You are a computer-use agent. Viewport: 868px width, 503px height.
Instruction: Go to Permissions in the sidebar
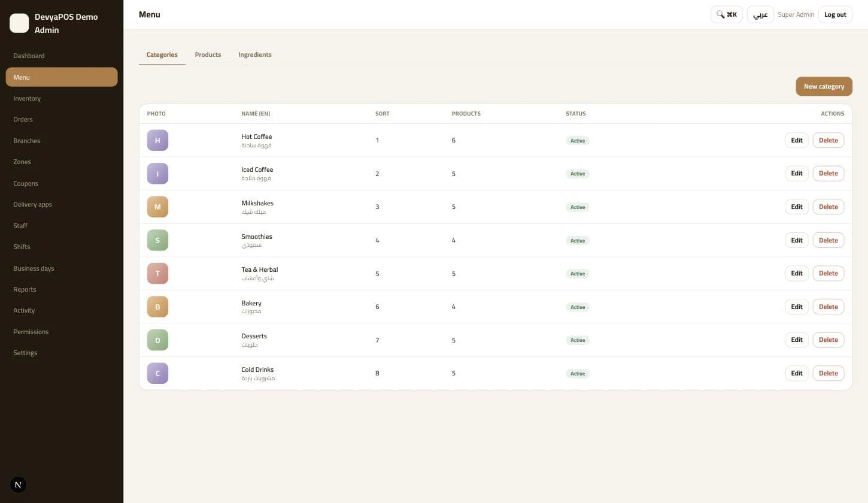pyautogui.click(x=62, y=332)
